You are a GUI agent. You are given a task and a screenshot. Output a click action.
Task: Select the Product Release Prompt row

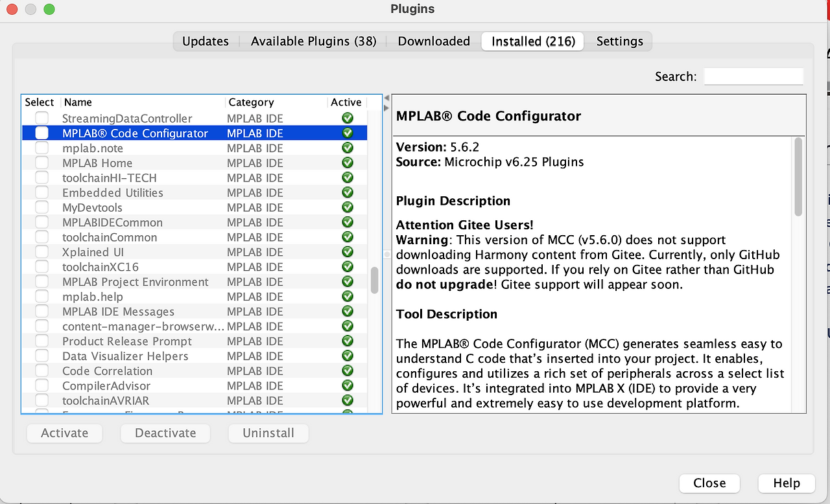coord(195,341)
